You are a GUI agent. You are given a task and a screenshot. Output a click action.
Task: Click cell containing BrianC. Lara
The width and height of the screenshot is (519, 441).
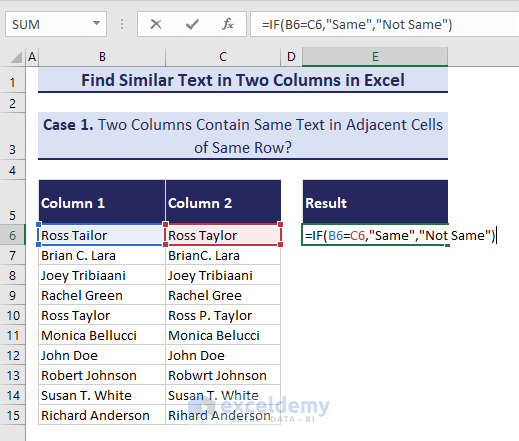[223, 256]
